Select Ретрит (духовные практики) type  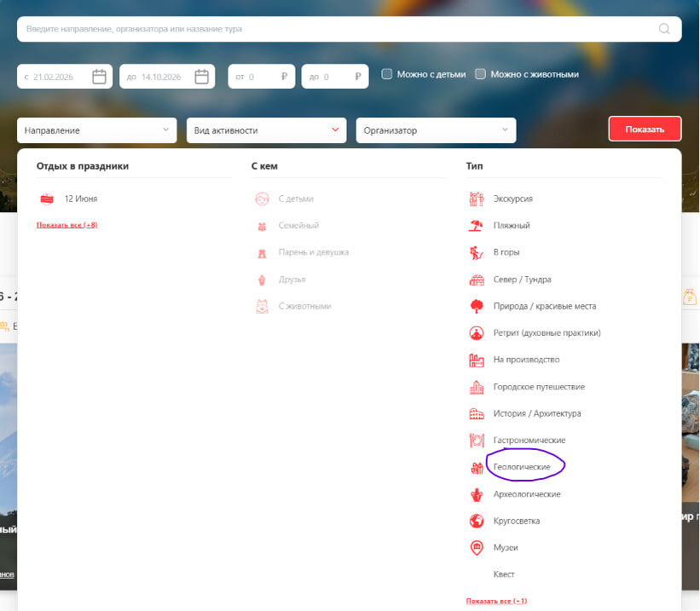547,333
